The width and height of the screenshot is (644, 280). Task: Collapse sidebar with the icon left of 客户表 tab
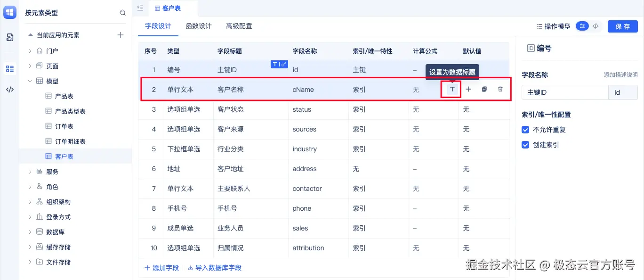(140, 8)
